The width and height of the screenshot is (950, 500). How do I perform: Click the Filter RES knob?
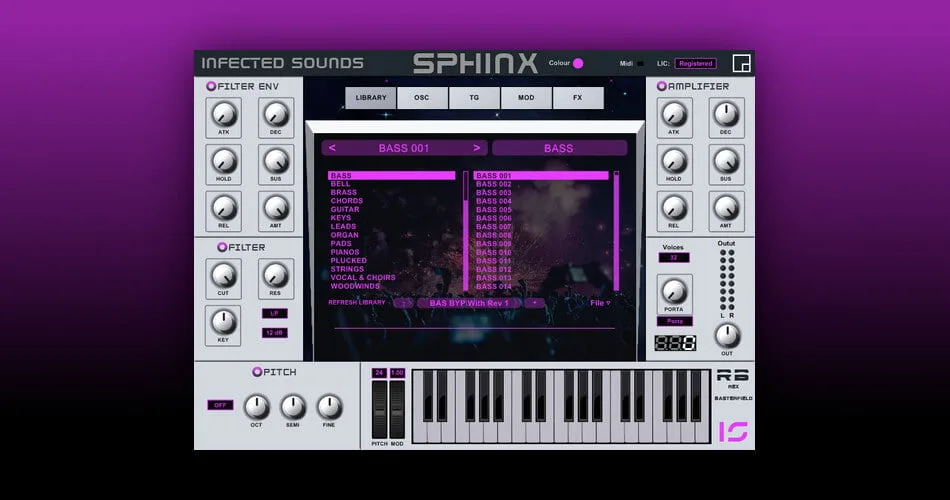[x=276, y=275]
